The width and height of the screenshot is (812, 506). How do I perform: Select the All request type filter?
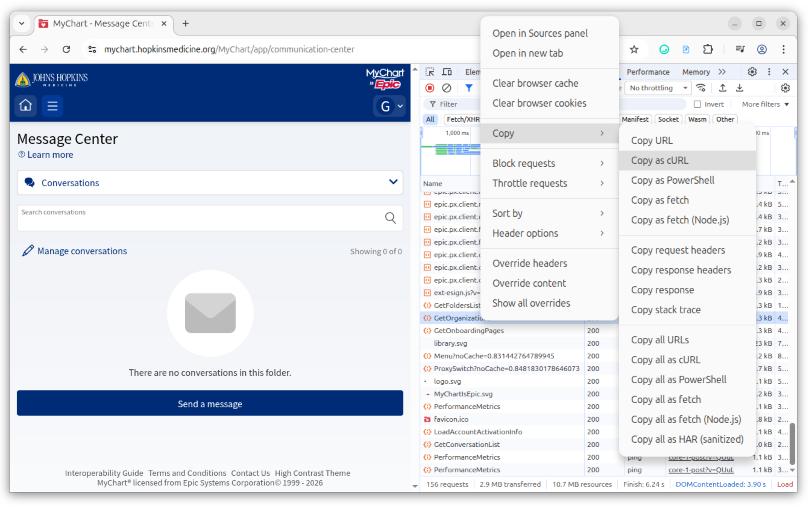click(430, 120)
